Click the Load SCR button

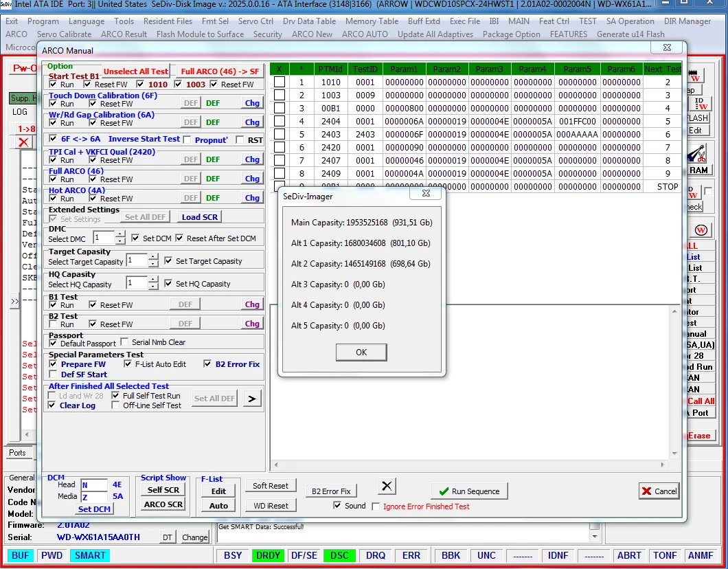[x=200, y=217]
